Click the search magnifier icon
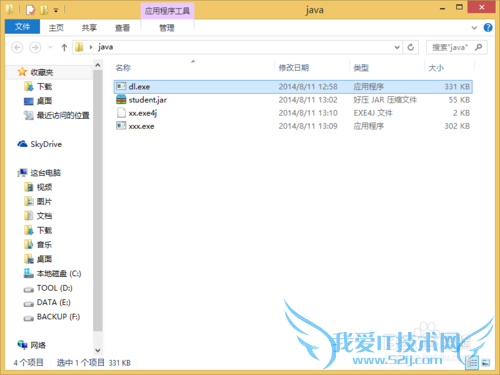This screenshot has height=375, width=500. click(479, 47)
